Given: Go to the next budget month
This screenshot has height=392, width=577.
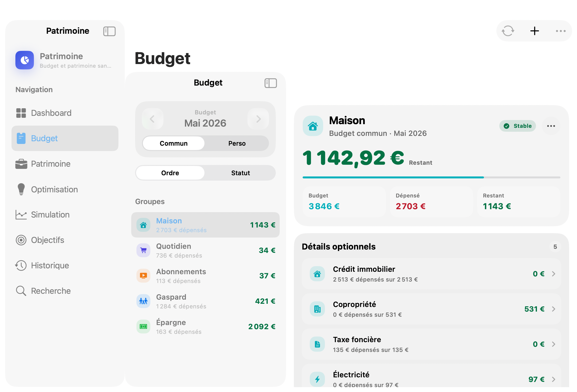Looking at the screenshot, I should click(x=258, y=119).
